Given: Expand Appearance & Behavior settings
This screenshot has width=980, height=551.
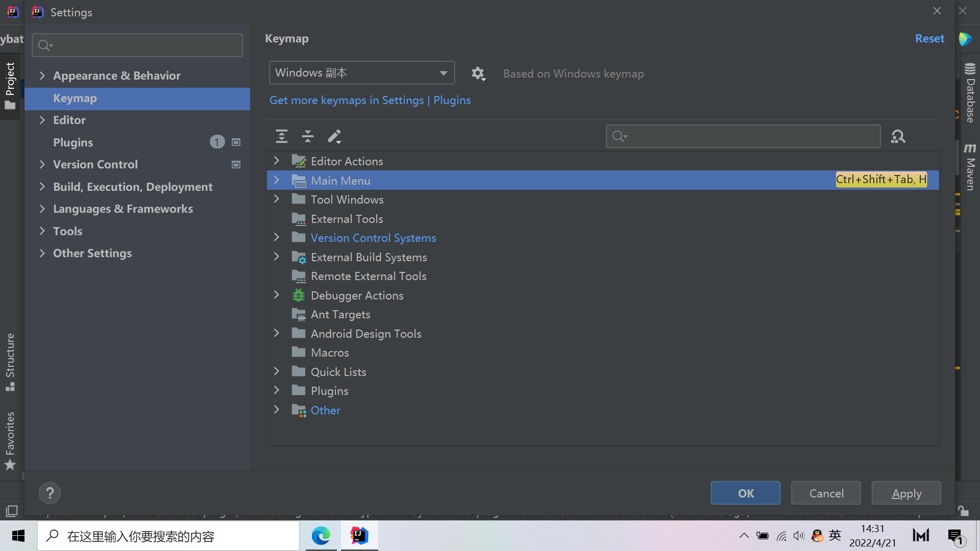Looking at the screenshot, I should click(x=42, y=76).
